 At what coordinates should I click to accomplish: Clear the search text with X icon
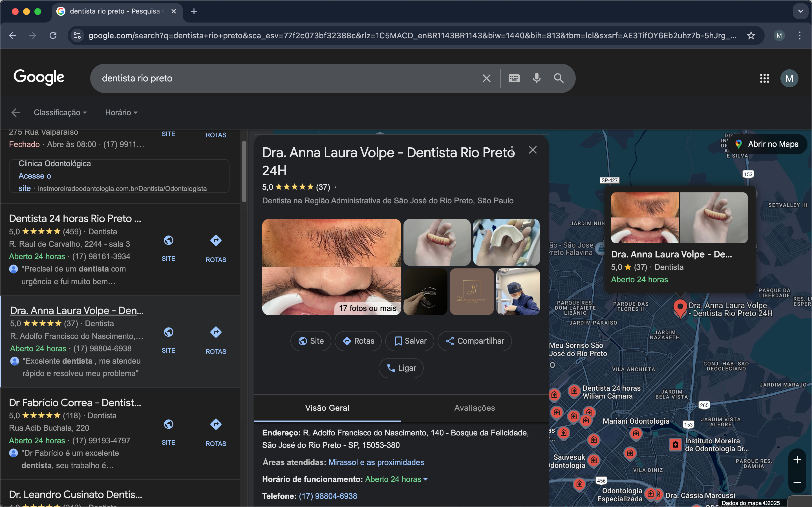coord(486,78)
